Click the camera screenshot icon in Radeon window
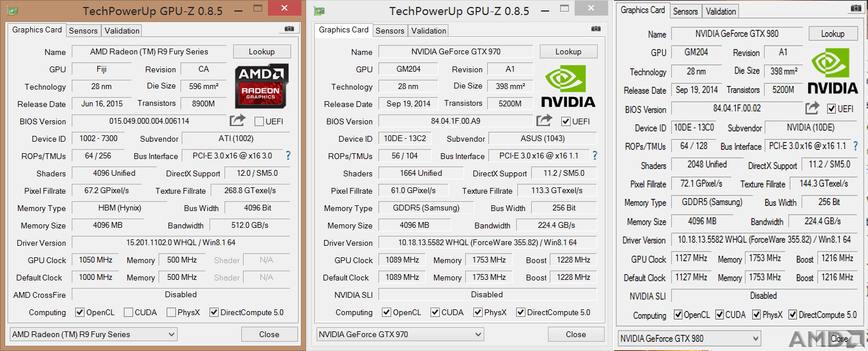The height and width of the screenshot is (351, 868). pos(289,29)
